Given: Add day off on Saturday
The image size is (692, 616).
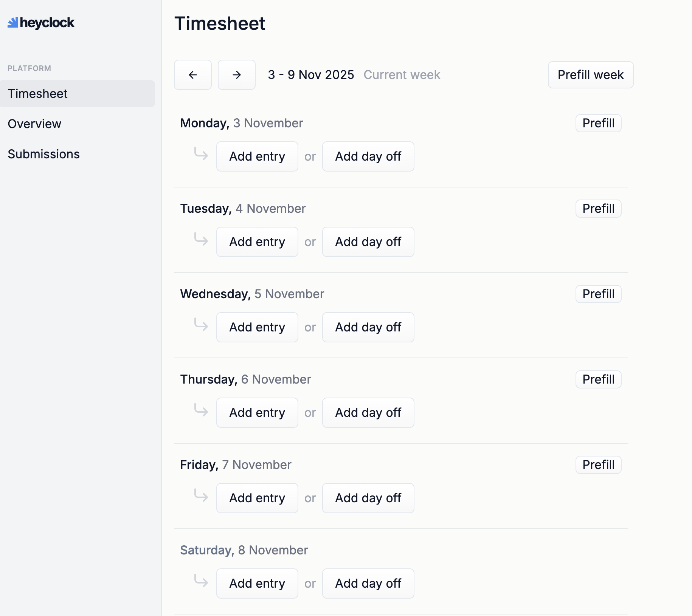Looking at the screenshot, I should 368,583.
